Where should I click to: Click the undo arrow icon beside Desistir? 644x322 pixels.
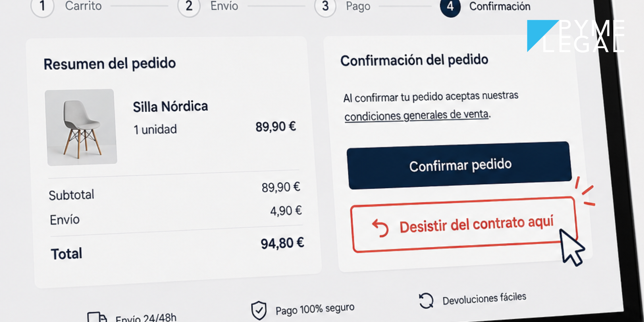[380, 228]
